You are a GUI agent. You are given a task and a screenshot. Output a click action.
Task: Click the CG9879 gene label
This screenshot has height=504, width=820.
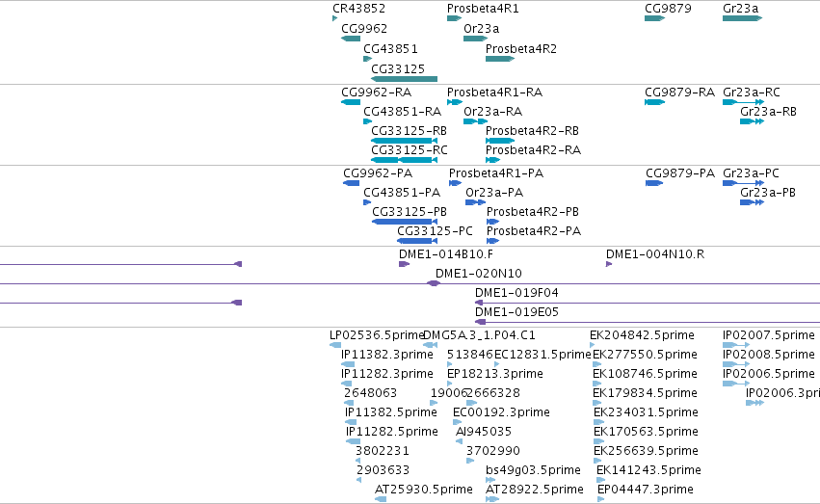coord(668,9)
